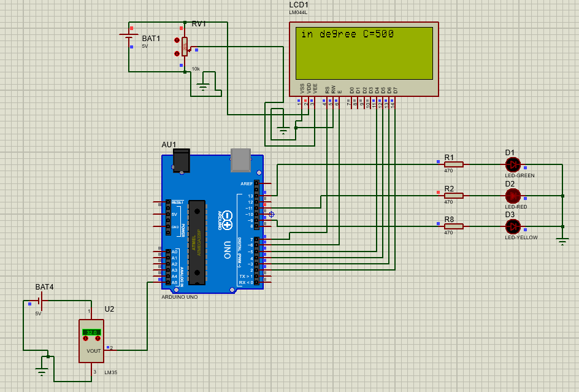Raise LM35 temperature using the up arrow
Screen dimensions: 579x392
click(x=98, y=339)
